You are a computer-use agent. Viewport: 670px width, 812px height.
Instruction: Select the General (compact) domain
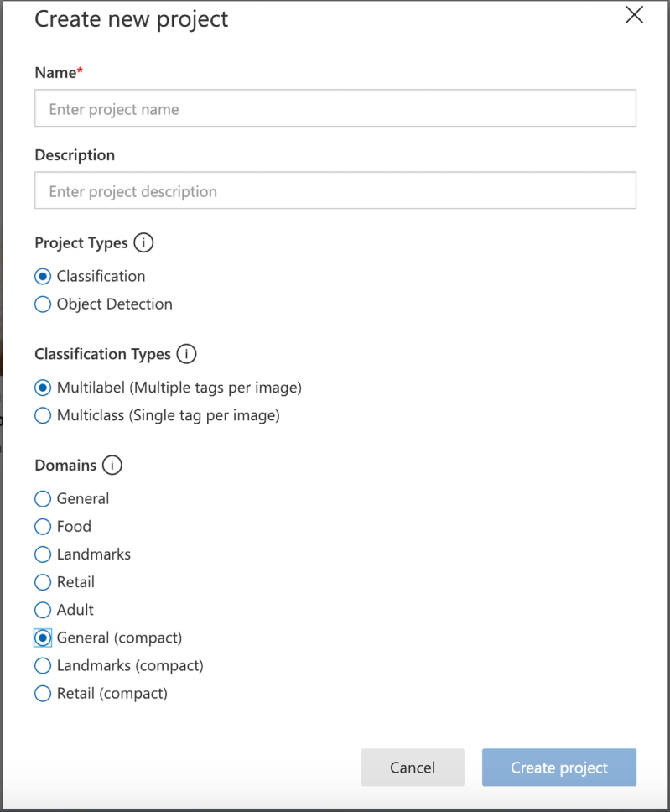(43, 638)
